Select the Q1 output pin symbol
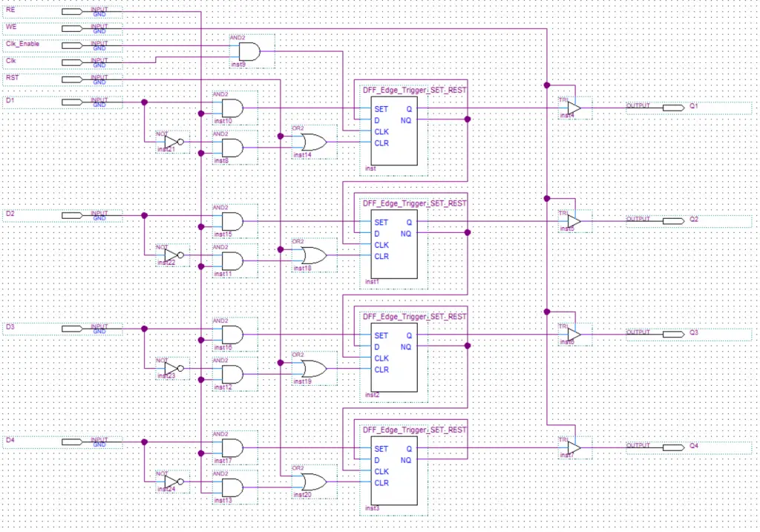 pos(674,108)
